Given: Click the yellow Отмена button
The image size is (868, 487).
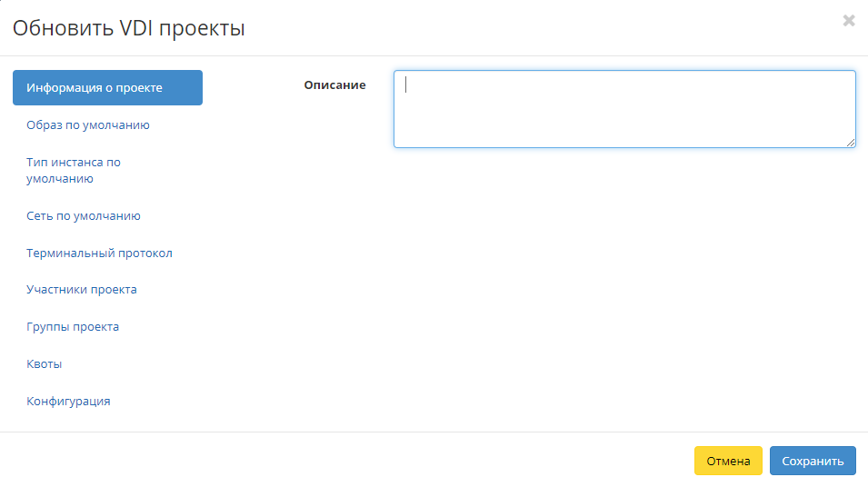Looking at the screenshot, I should pyautogui.click(x=728, y=461).
